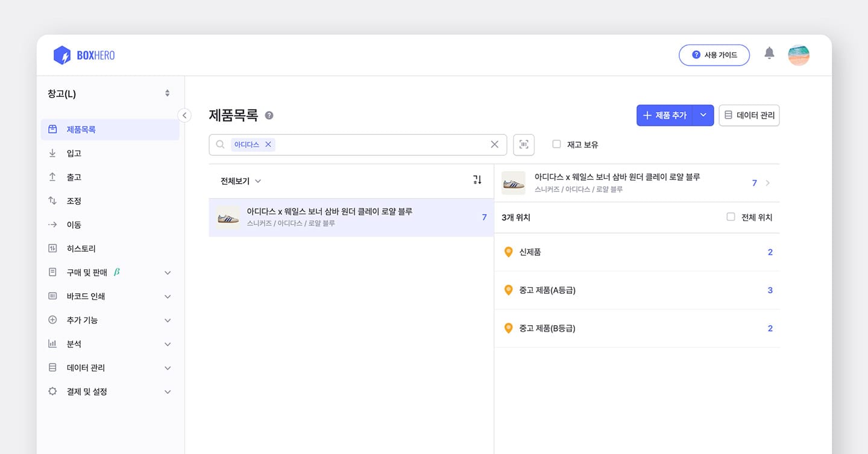The image size is (868, 454).
Task: Open the 제품 추가 dropdown arrow
Action: [x=703, y=115]
